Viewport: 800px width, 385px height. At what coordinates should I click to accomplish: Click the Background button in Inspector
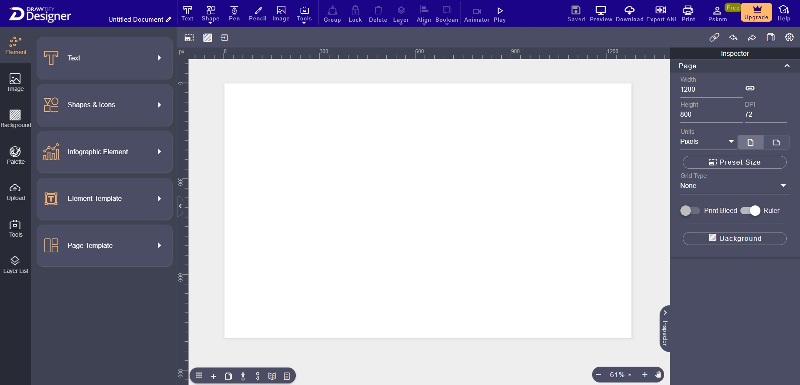(x=735, y=239)
